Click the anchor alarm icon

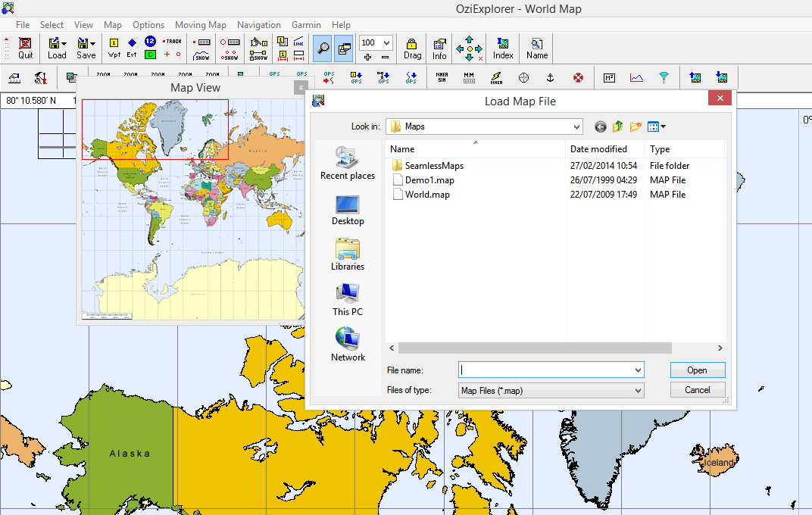[551, 78]
